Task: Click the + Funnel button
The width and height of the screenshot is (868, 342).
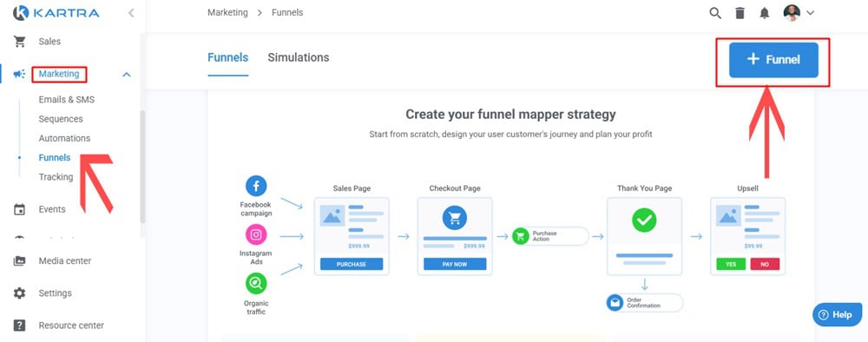Action: [x=773, y=60]
